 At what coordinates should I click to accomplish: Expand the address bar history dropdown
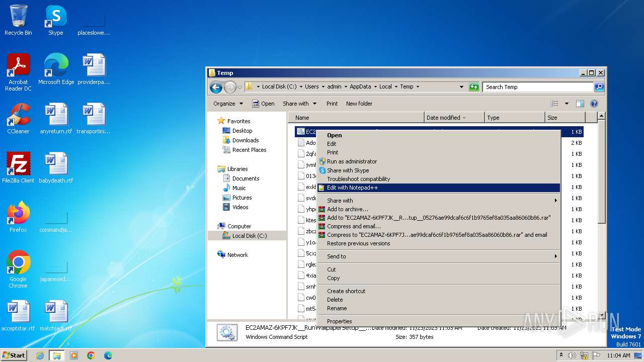tap(461, 87)
